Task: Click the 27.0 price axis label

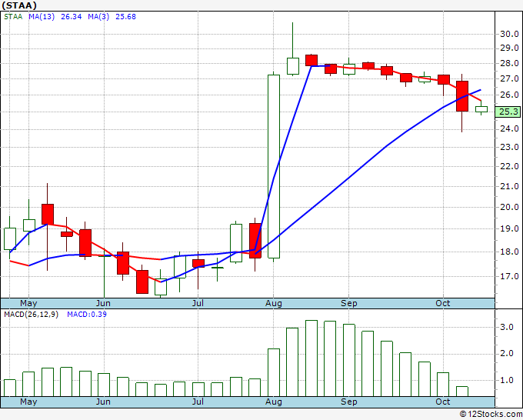Action: (x=509, y=78)
